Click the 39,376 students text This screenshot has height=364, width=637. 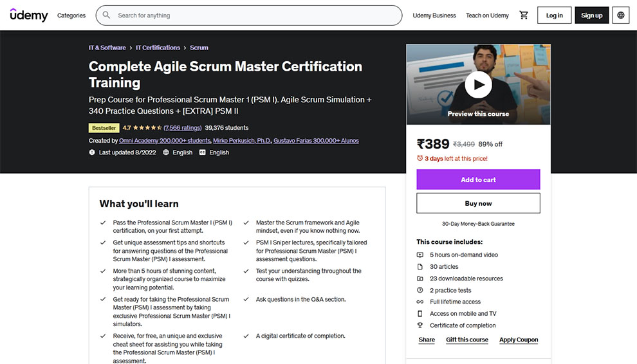[x=226, y=127]
